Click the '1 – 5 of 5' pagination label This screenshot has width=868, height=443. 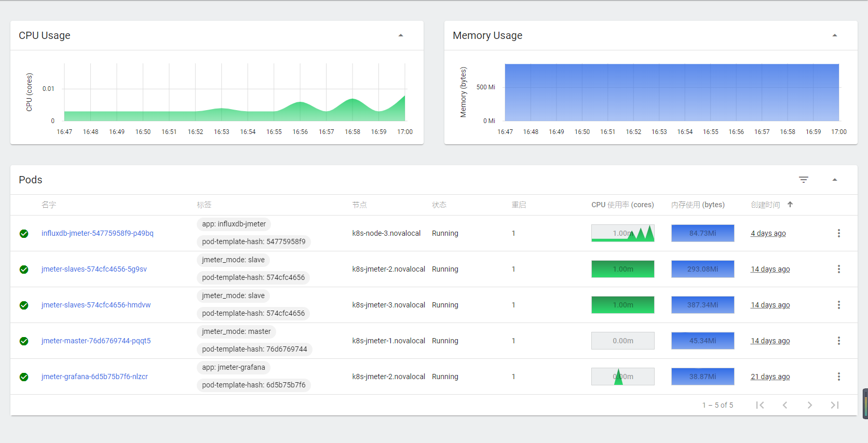(717, 405)
